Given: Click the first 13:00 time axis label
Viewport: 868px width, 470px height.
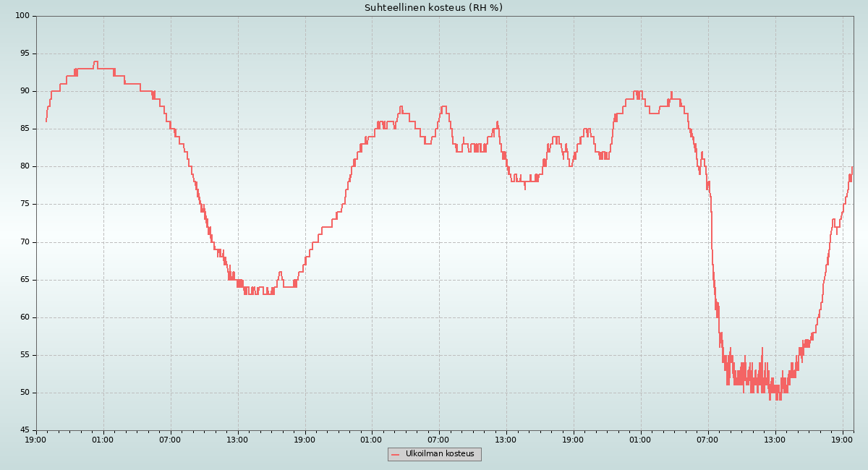Looking at the screenshot, I should click(237, 439).
